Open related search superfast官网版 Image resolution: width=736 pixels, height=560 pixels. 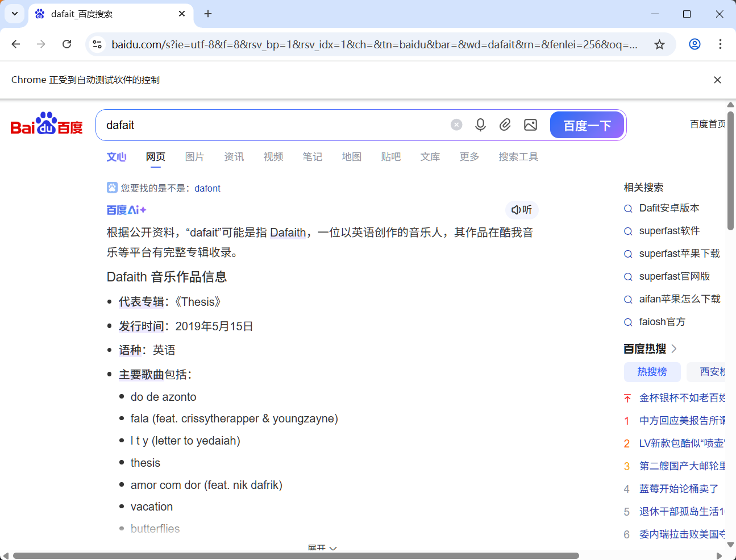[x=675, y=276]
